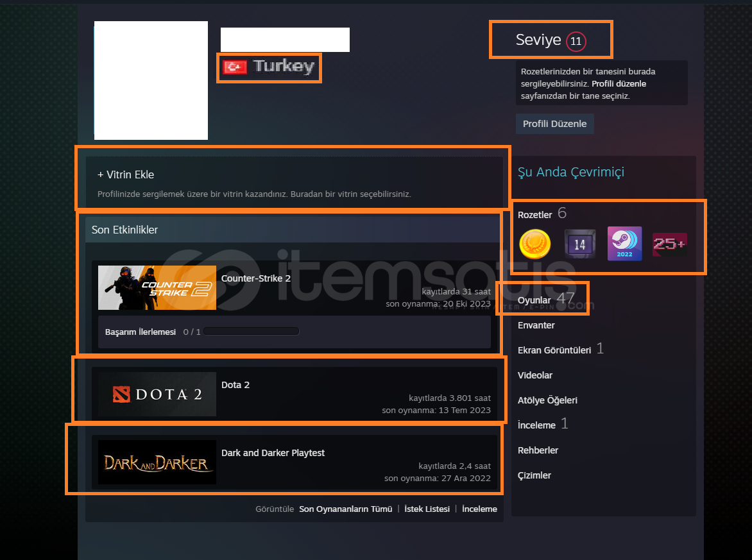Click the 'son oynanma: 13 Tem 2023' text
Image resolution: width=752 pixels, height=560 pixels.
(436, 411)
